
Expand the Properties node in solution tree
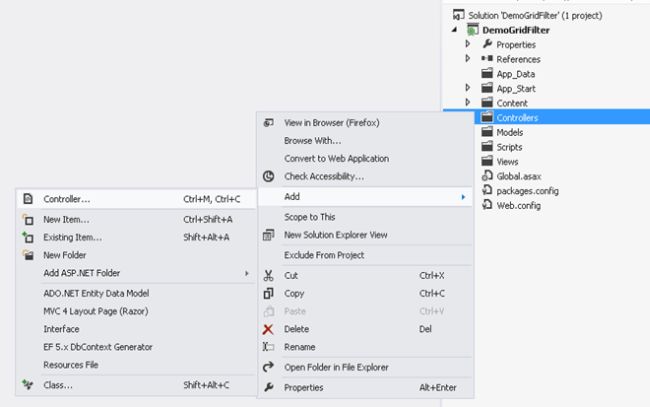[468, 45]
